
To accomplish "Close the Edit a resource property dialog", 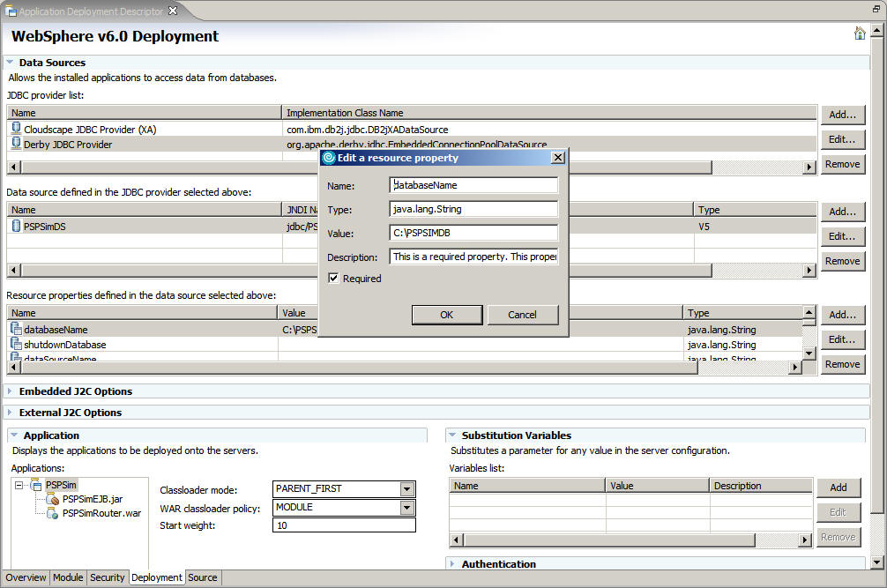I will [x=558, y=157].
